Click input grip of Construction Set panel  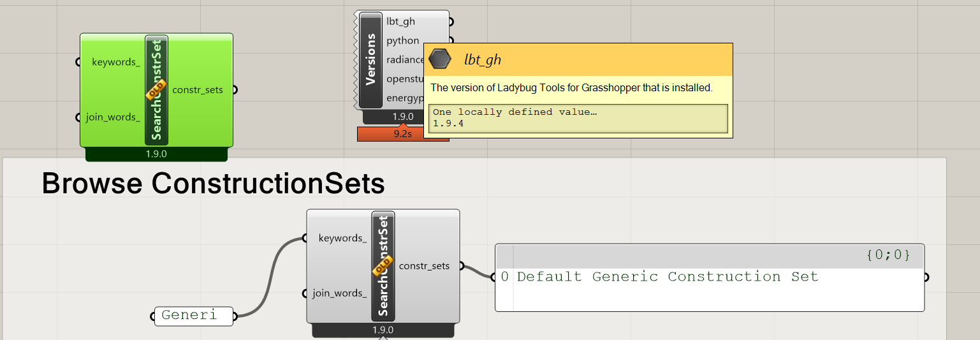tap(494, 277)
